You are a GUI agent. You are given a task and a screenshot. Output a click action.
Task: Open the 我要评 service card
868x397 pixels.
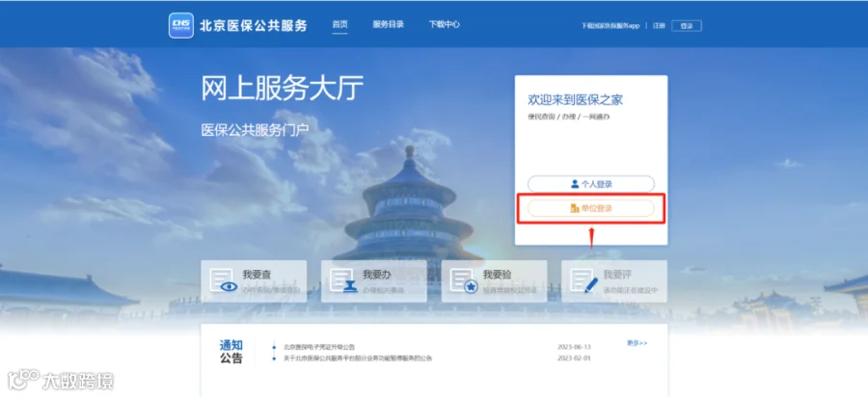614,280
